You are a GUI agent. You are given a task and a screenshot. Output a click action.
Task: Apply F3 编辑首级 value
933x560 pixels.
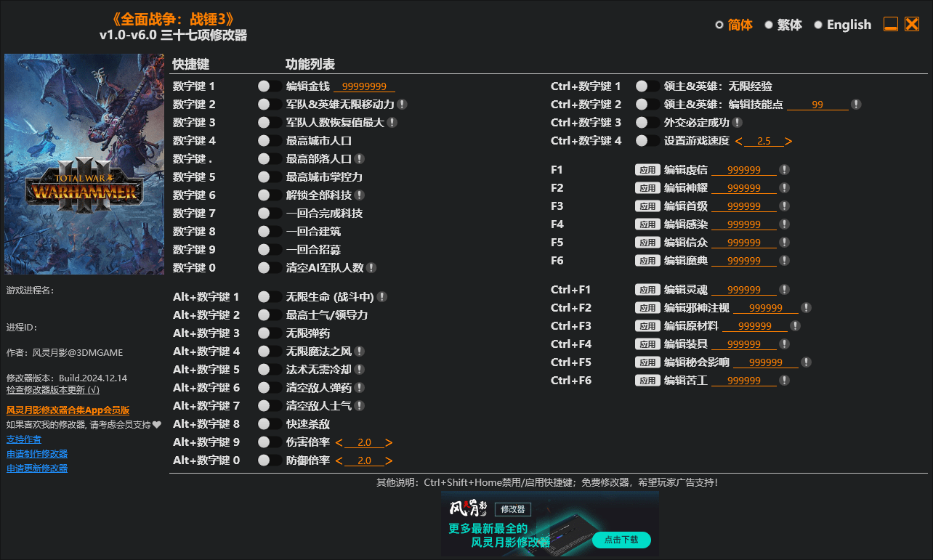[x=647, y=206]
